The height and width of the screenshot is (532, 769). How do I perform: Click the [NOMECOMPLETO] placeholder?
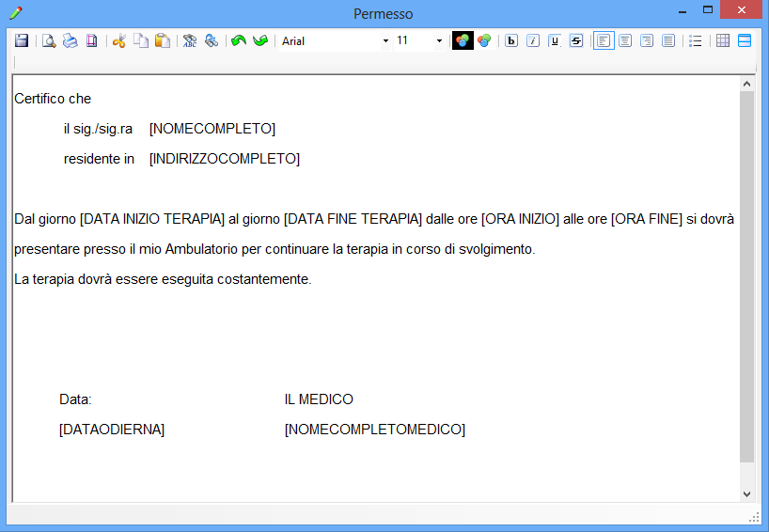coord(212,129)
